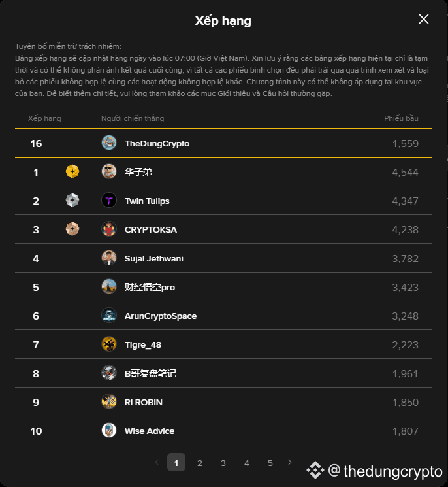
Task: Click the TheDungCrypto username link
Action: click(x=157, y=143)
